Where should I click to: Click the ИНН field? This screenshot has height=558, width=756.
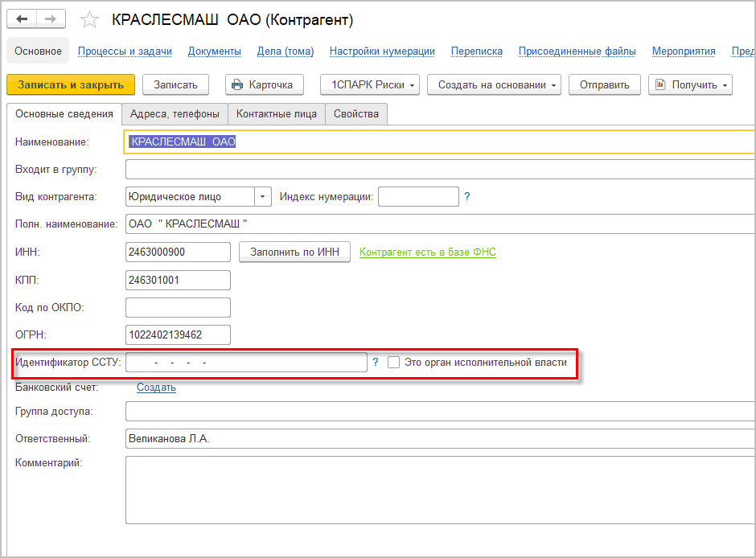(x=178, y=252)
